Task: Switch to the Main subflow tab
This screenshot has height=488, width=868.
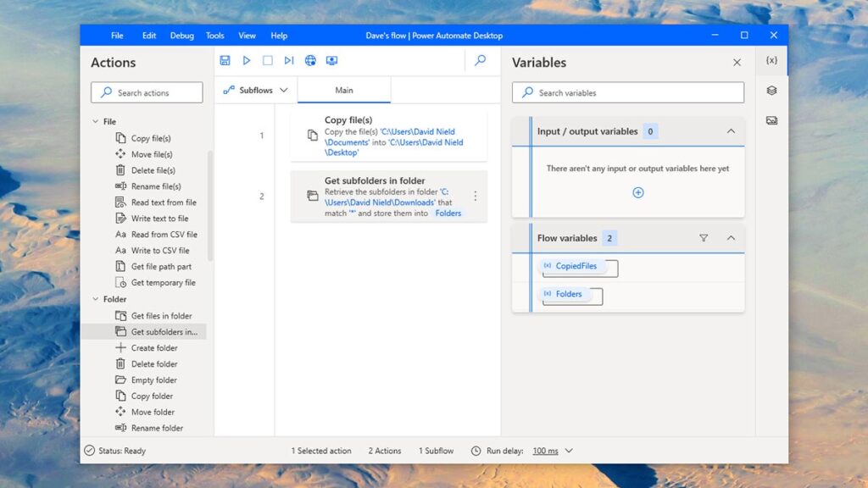Action: click(344, 88)
